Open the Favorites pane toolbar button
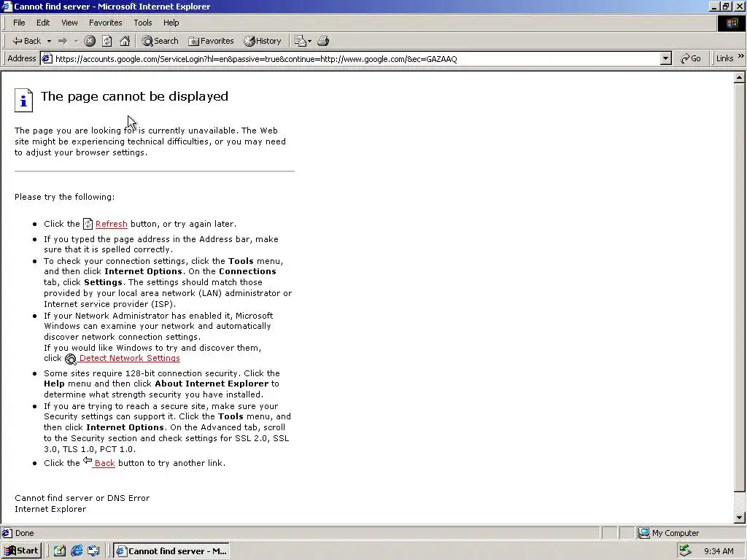Screen dimensions: 747x560 tap(211, 41)
